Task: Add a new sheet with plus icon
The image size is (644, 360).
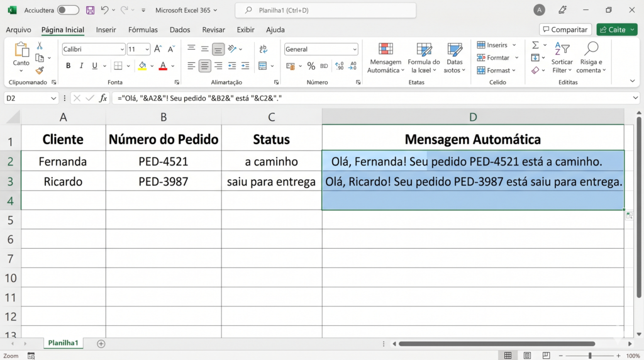Action: (x=101, y=344)
